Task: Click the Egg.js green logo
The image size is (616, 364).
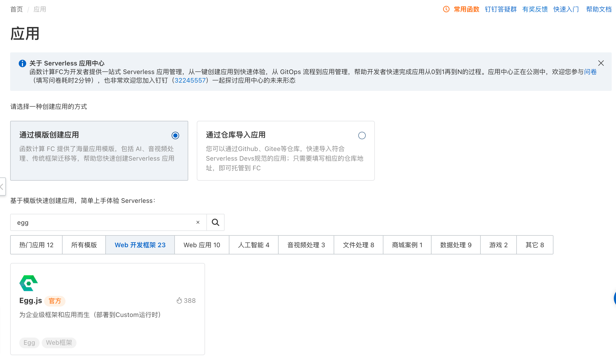Action: coord(29,283)
